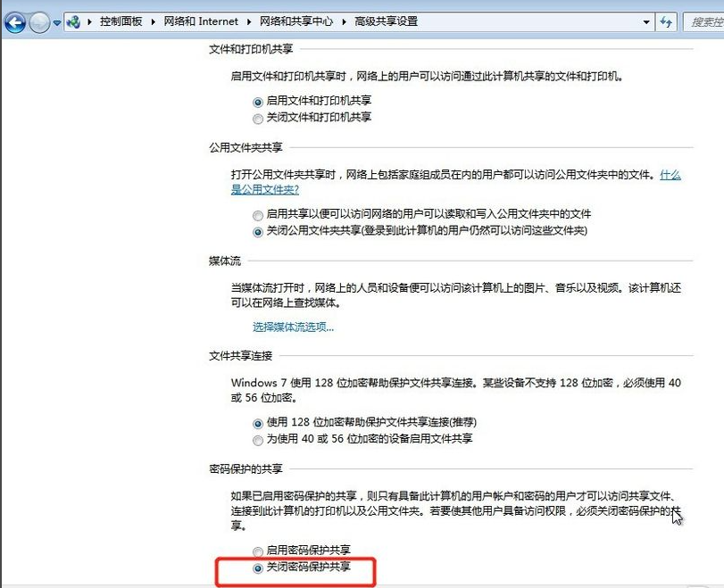Select 启用共享以便可以访问网络的用户 radio option
Viewport: 724px width, 588px height.
tap(258, 215)
